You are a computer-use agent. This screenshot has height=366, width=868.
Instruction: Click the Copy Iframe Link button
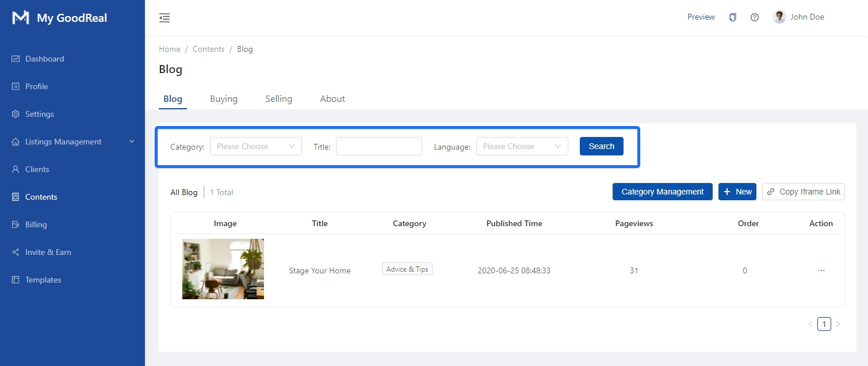pyautogui.click(x=803, y=192)
